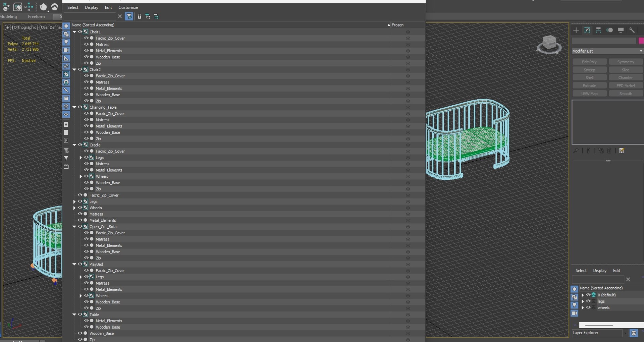This screenshot has height=342, width=644.
Task: Click the advanced filter funnel icon in Scene Explorer toolbar
Action: (129, 16)
